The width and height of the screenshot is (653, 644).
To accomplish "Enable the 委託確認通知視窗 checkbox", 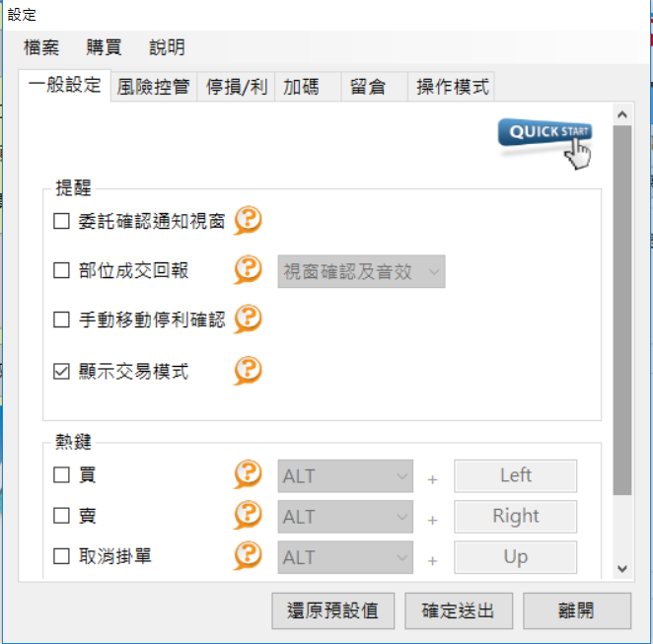I will coord(61,221).
